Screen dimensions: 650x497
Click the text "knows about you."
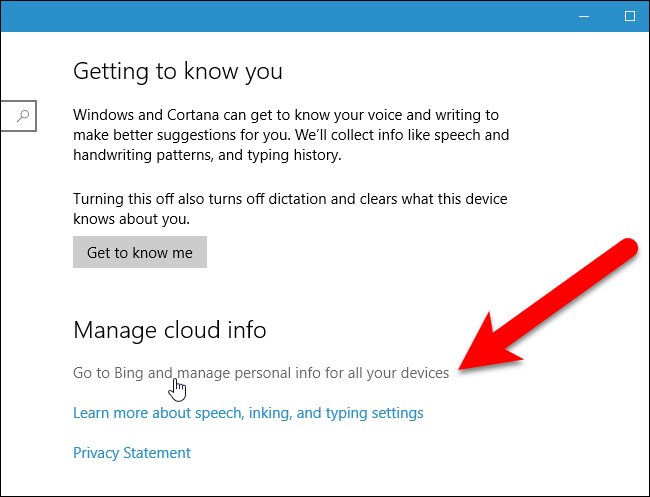point(132,218)
